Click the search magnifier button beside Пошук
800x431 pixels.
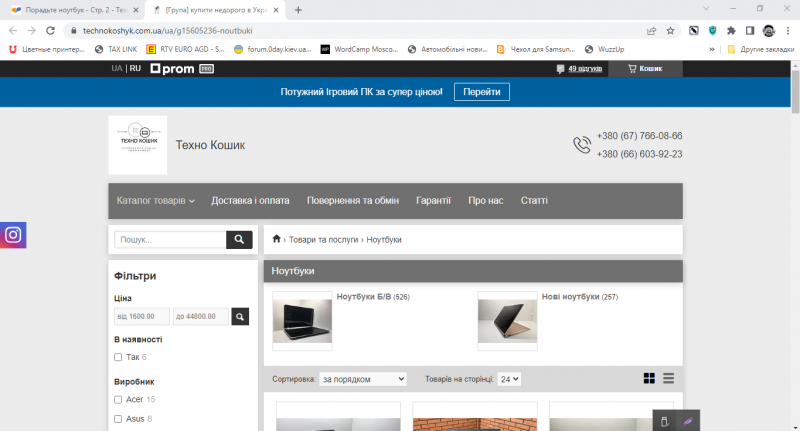click(x=239, y=239)
